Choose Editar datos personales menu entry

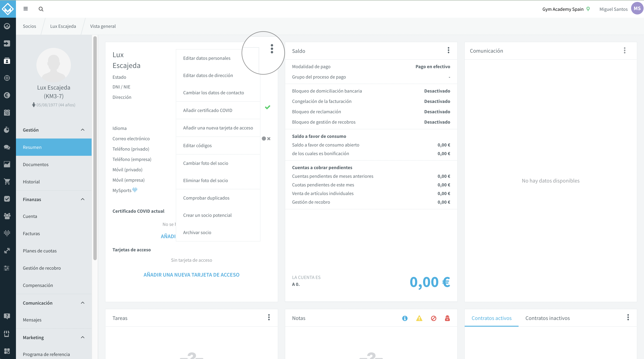tap(207, 58)
